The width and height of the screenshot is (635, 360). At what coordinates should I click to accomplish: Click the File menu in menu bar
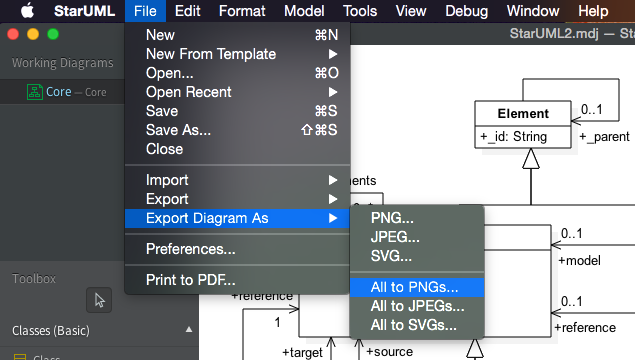click(145, 11)
